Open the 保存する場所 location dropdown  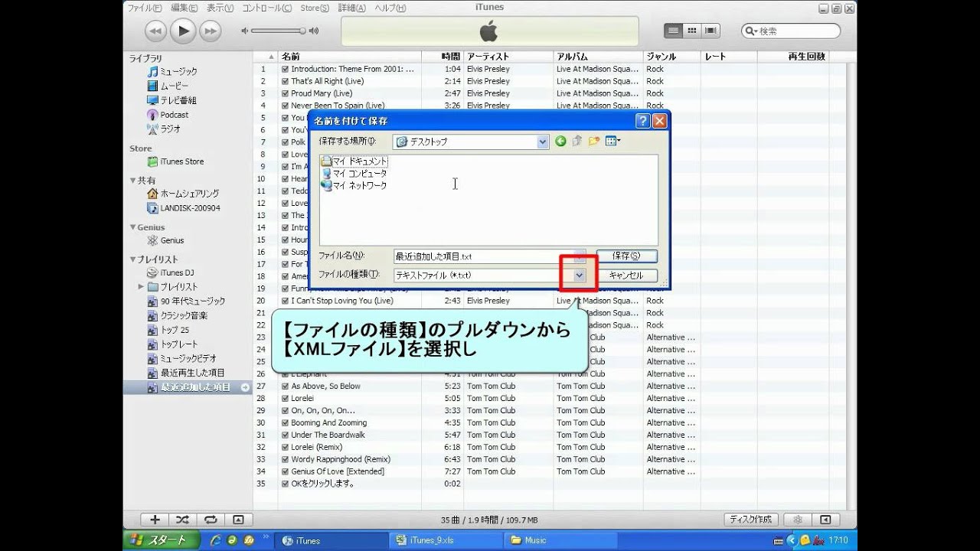click(542, 142)
